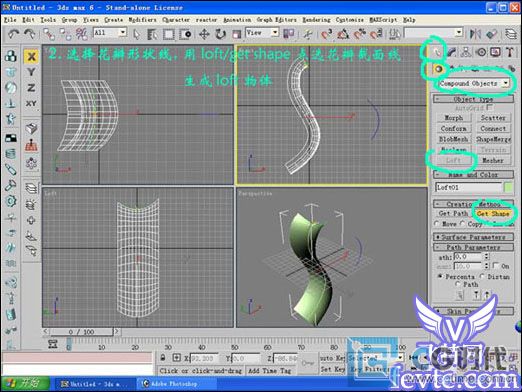This screenshot has height=392, width=522.
Task: Collapse the Name and Color rollout
Action: (x=473, y=174)
